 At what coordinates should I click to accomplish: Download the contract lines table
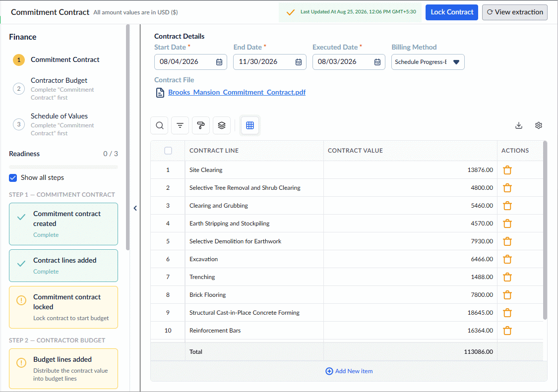[x=519, y=125]
